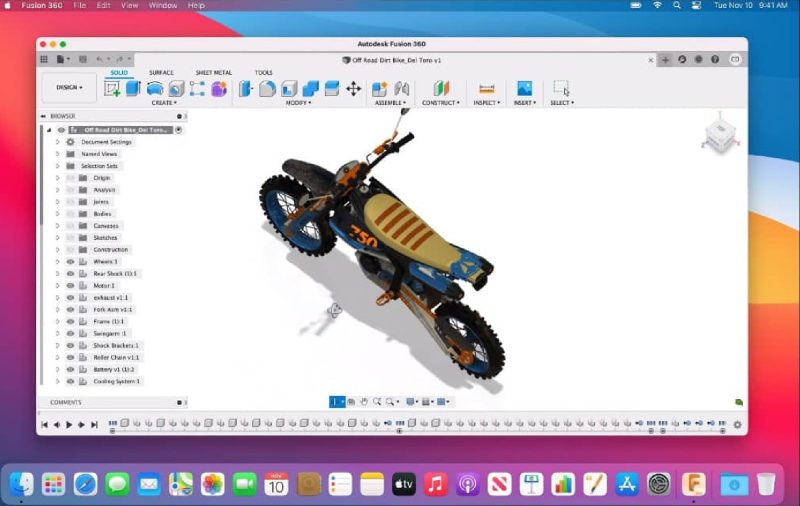Expand the Sketches folder
Screen dimensions: 800x506
(x=58, y=238)
